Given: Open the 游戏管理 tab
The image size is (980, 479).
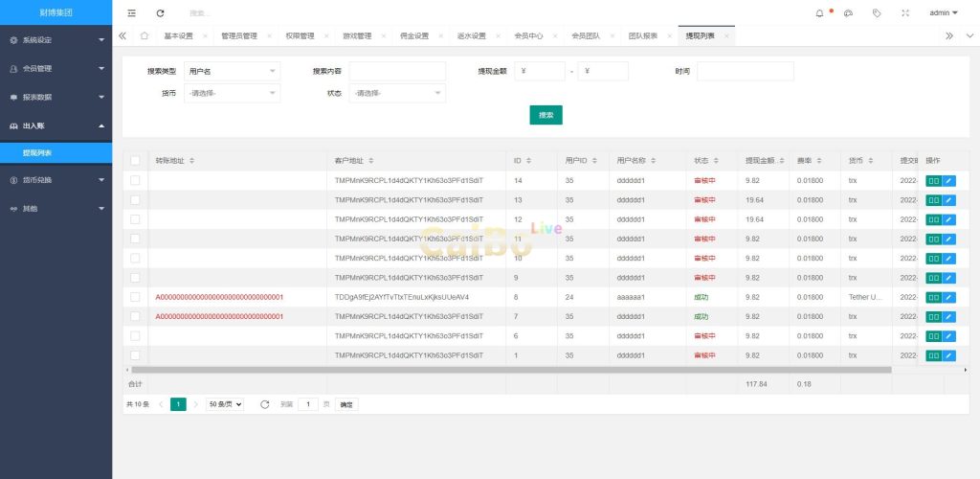Looking at the screenshot, I should click(357, 35).
